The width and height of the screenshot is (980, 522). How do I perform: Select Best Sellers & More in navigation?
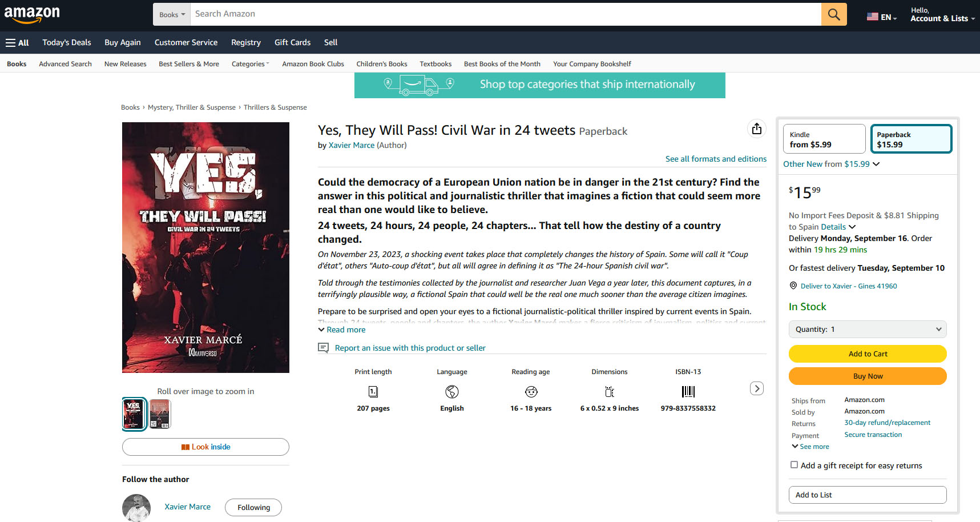(188, 63)
